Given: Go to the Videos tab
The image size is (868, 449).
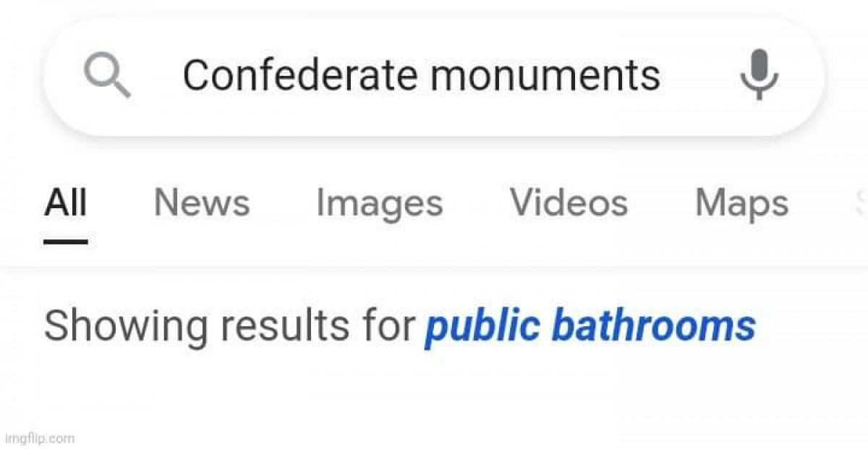Looking at the screenshot, I should tap(568, 202).
